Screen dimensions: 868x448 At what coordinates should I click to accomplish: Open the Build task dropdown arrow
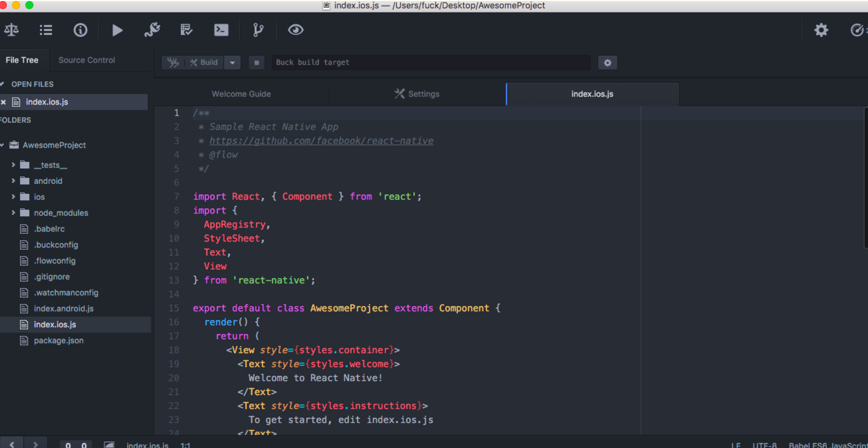[232, 63]
